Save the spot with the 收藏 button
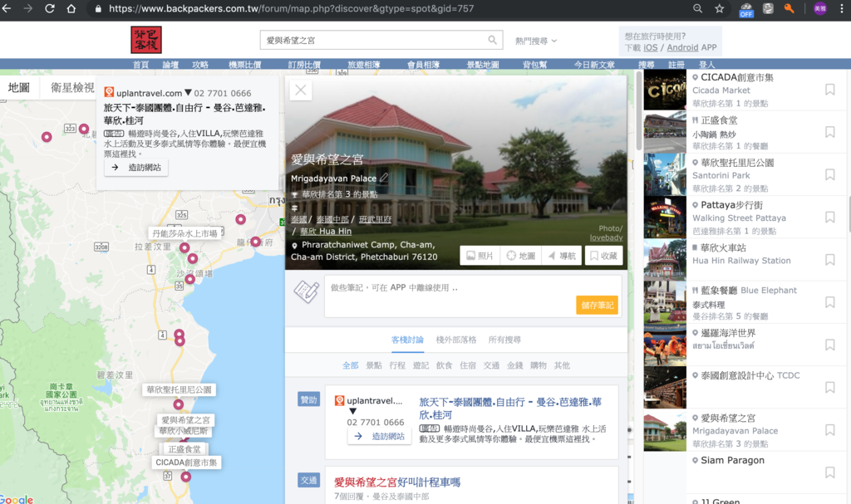The width and height of the screenshot is (851, 504). [603, 256]
